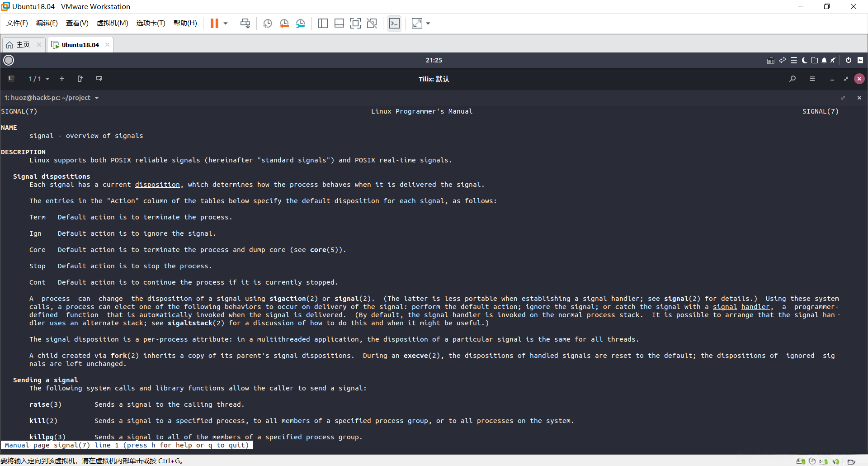The width and height of the screenshot is (868, 466).
Task: Open the 文件(F) menu
Action: tap(17, 23)
